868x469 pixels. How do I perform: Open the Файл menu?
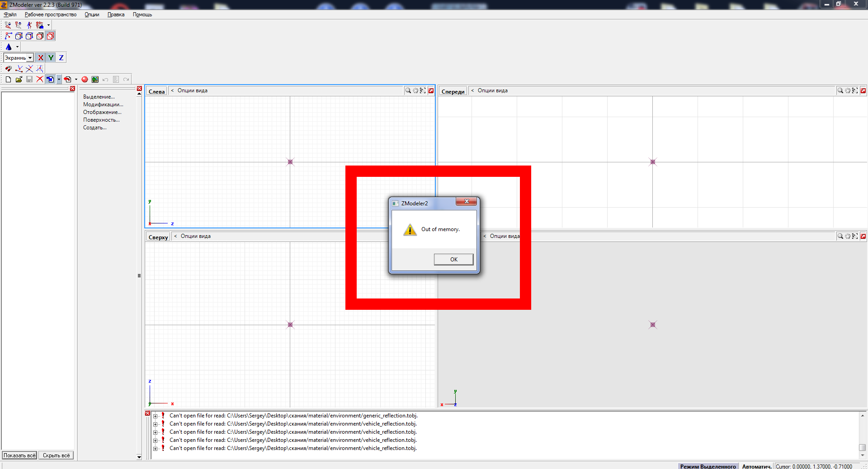point(10,14)
